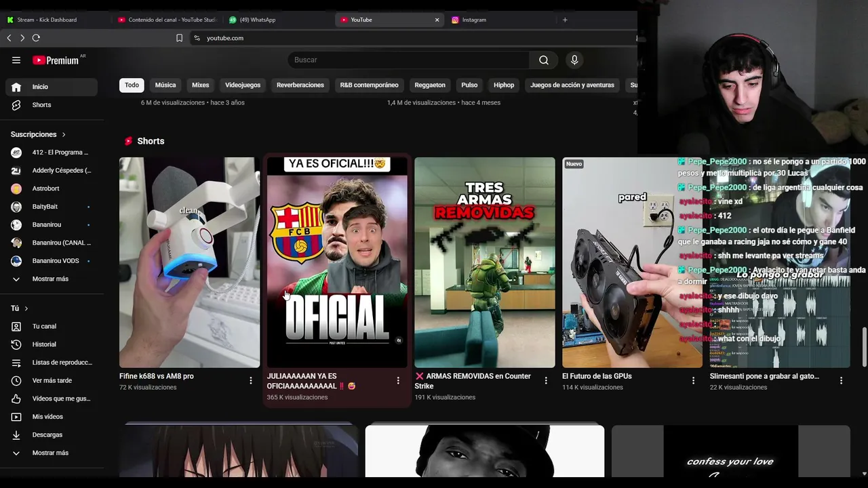Screen dimensions: 868x488
Task: Open the YouTube hamburger guide menu
Action: (16, 60)
